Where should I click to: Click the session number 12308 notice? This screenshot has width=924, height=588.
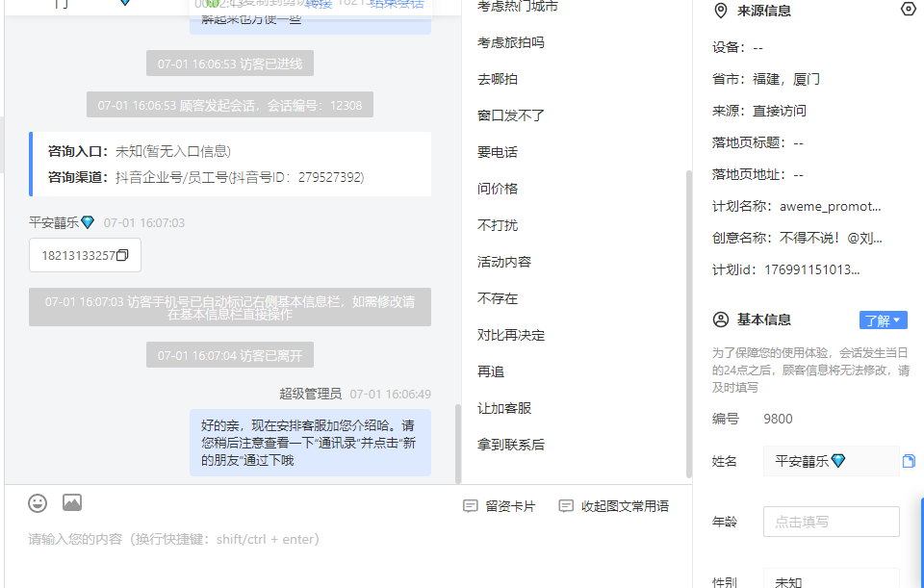tap(230, 105)
